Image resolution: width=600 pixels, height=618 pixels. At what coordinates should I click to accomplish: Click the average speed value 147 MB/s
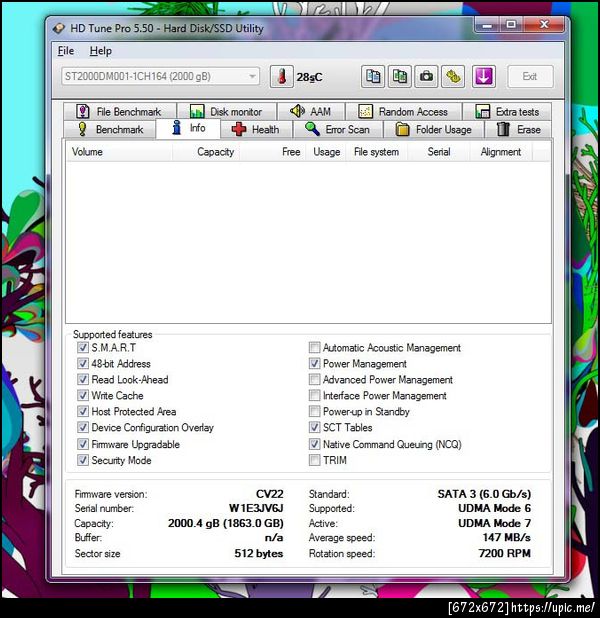pos(507,538)
